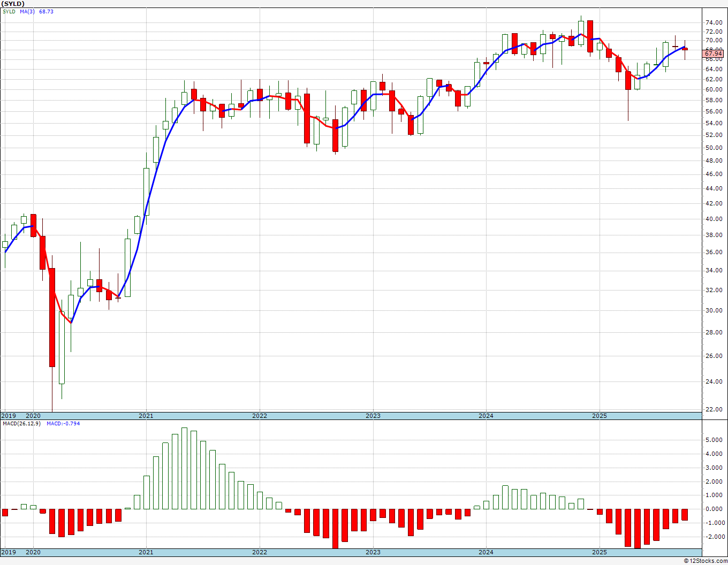This screenshot has width=728, height=565.
Task: Click the 42.00 price axis label
Action: (x=714, y=203)
